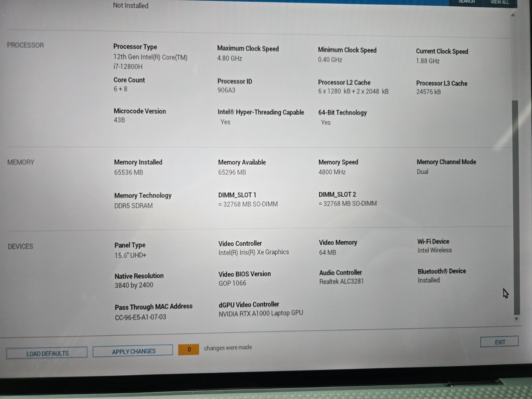Click the Realtek ALC3281 audio controller text
Screen dimensions: 532x399
click(341, 282)
